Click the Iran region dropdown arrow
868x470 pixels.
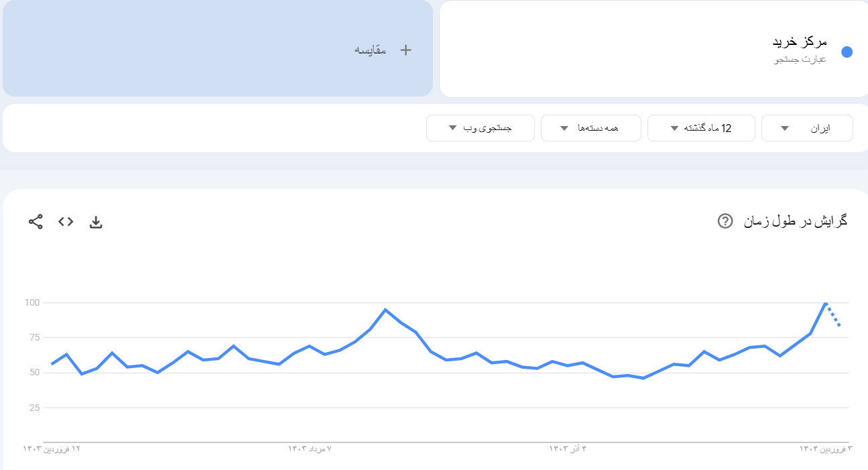pyautogui.click(x=784, y=127)
